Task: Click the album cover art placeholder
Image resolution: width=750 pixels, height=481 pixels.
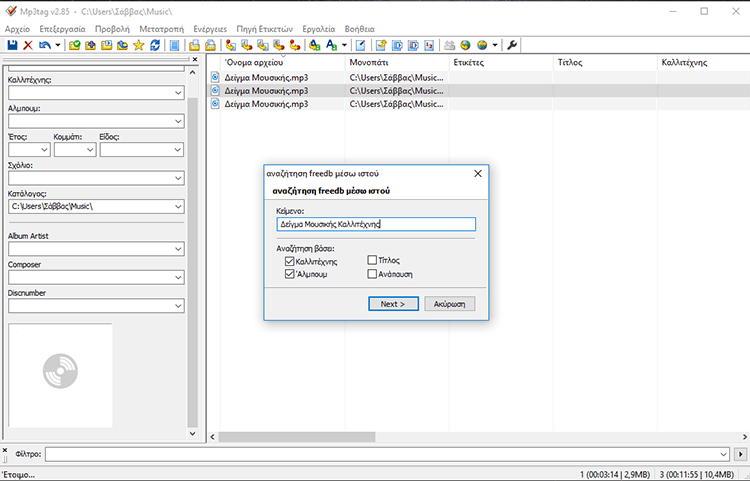Action: coord(60,375)
